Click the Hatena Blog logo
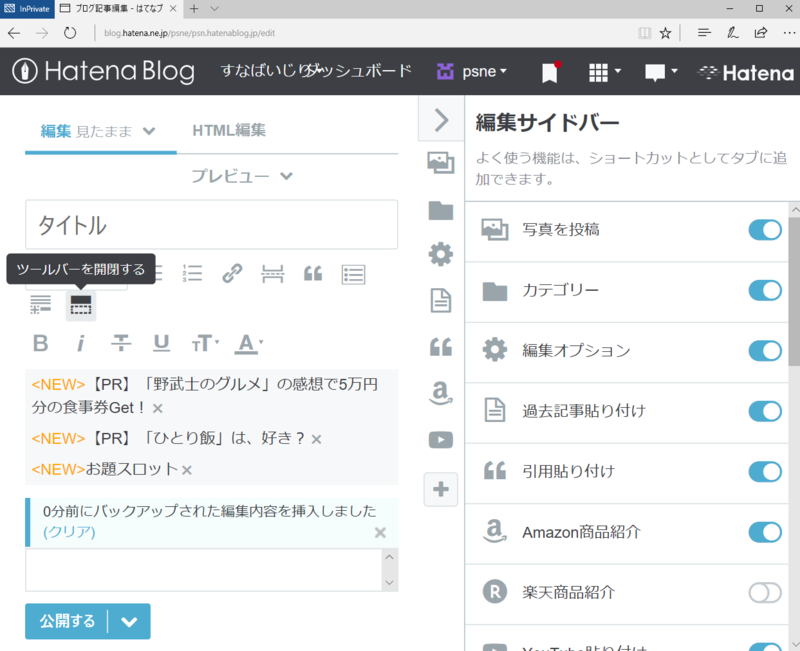The width and height of the screenshot is (800, 651). (x=103, y=71)
